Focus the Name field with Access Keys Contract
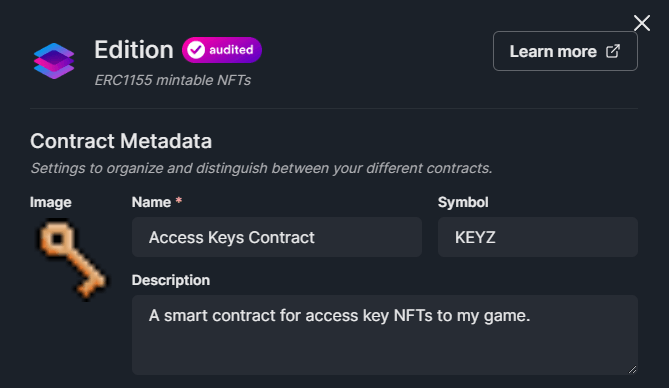This screenshot has height=388, width=669. [277, 237]
